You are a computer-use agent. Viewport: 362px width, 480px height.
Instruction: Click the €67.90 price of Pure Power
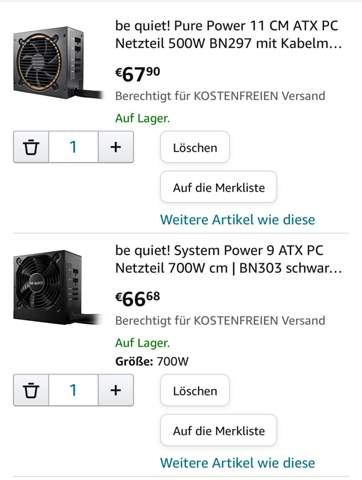138,74
